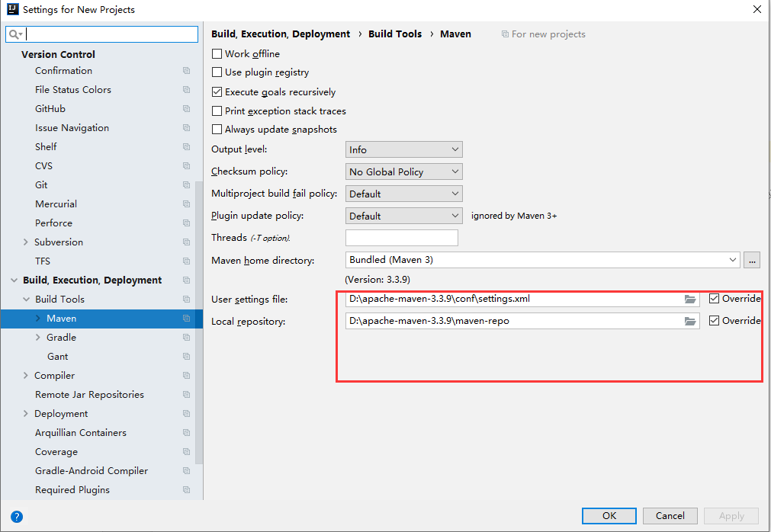Click the project-level icon beside GitHub
The width and height of the screenshot is (771, 532).
(186, 108)
